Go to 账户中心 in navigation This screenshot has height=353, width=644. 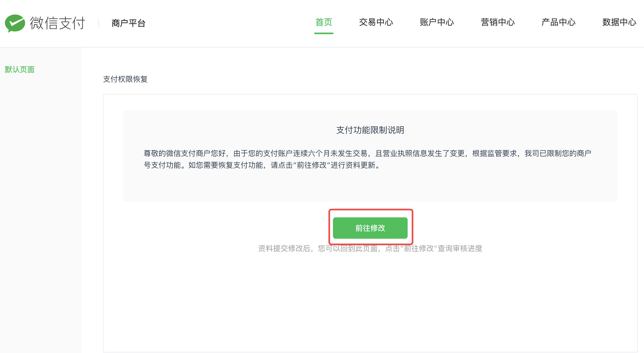(437, 22)
